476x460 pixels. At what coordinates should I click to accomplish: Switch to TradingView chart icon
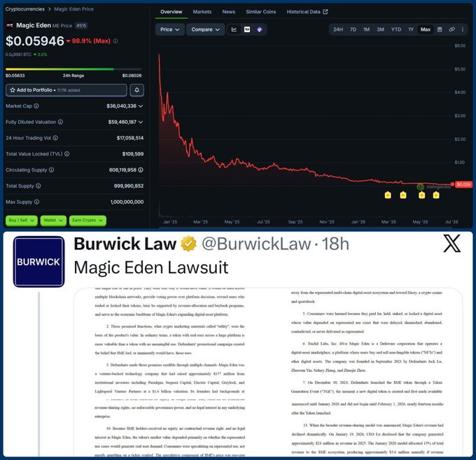(x=247, y=29)
